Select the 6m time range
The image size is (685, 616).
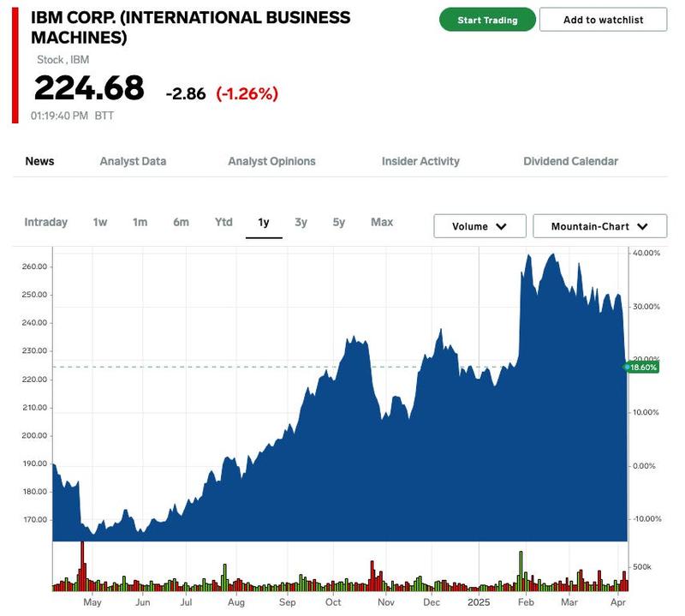pos(181,222)
